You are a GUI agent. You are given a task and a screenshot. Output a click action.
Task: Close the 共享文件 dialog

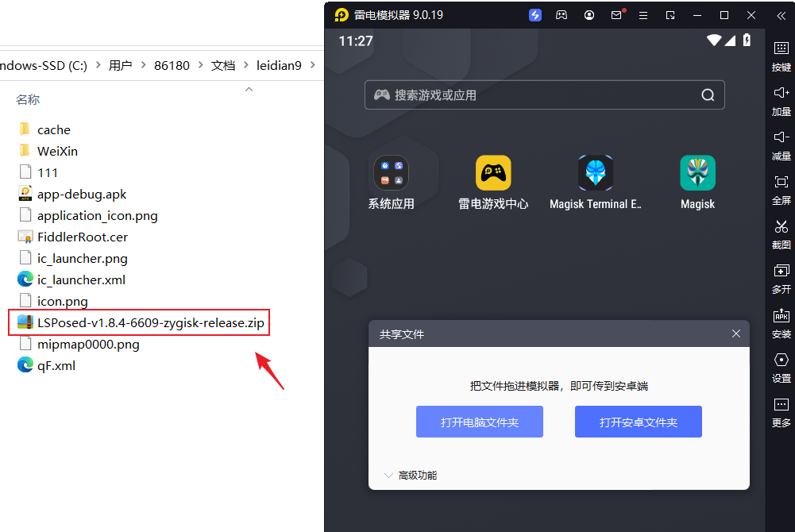click(736, 333)
